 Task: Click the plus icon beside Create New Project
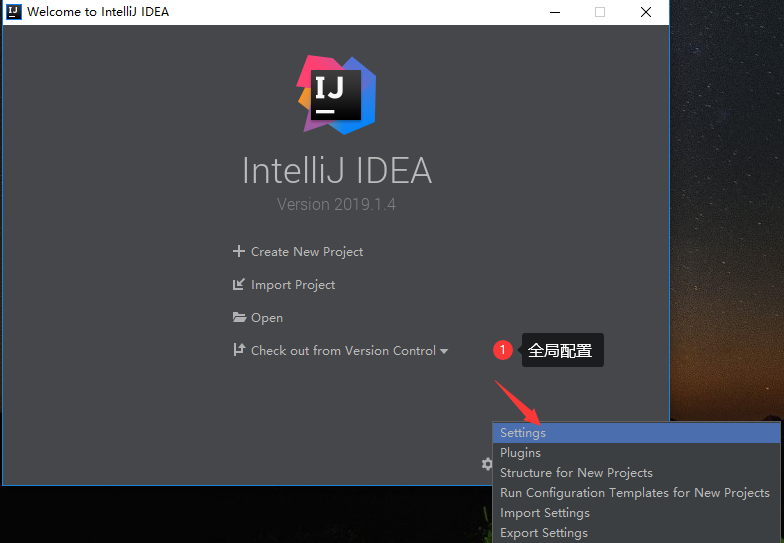[238, 252]
